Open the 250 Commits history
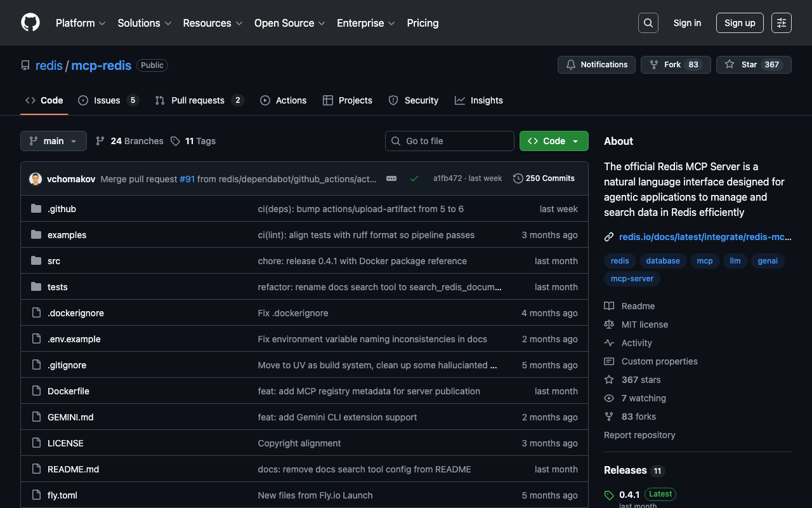 (x=544, y=178)
